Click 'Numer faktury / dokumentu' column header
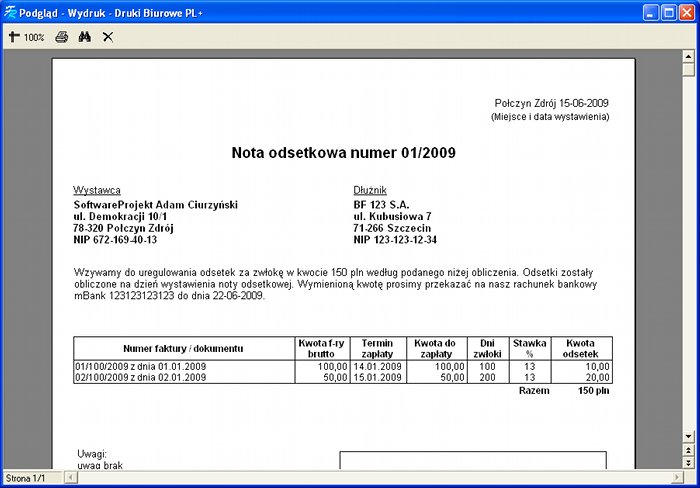The image size is (700, 488). click(183, 349)
